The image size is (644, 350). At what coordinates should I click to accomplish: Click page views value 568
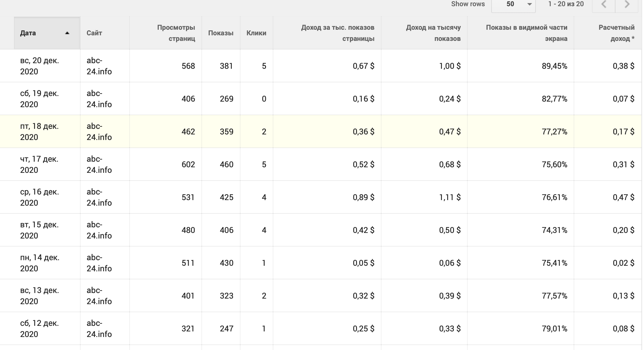click(188, 66)
